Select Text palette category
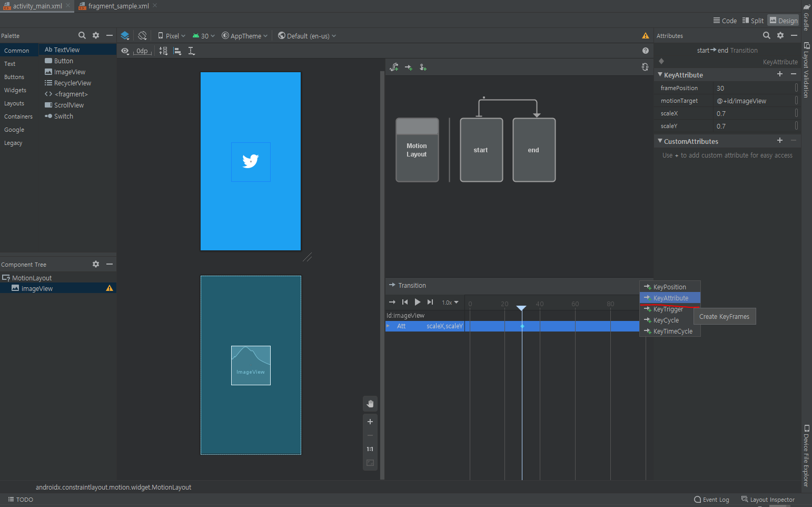The width and height of the screenshot is (812, 507). click(19, 64)
